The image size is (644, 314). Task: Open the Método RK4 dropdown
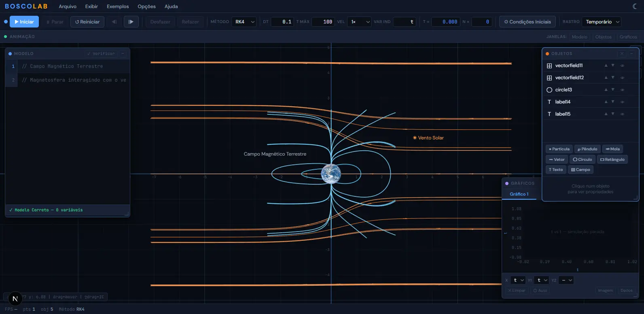click(245, 22)
